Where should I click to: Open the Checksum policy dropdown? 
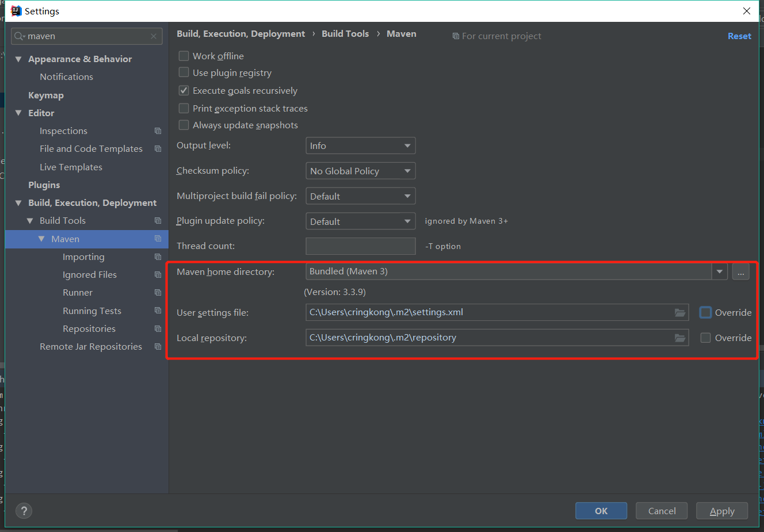coord(360,171)
